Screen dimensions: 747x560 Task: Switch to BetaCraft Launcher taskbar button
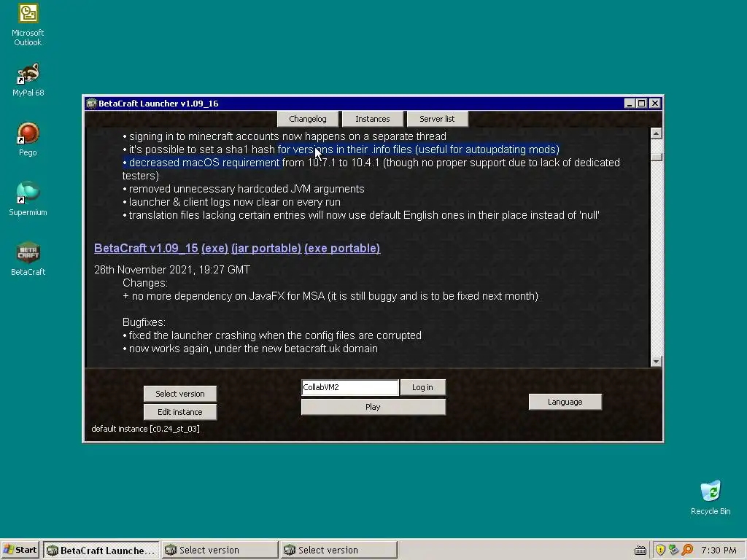click(101, 550)
